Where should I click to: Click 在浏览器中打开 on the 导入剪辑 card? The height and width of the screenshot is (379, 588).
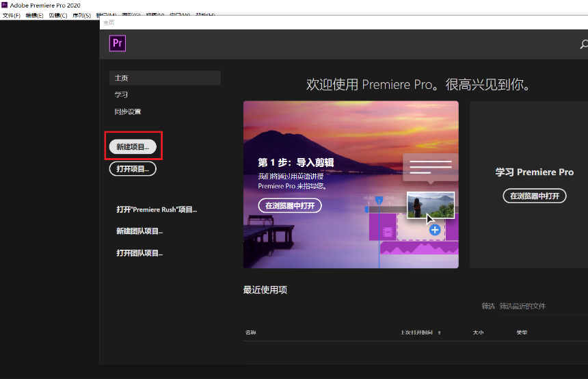point(290,206)
